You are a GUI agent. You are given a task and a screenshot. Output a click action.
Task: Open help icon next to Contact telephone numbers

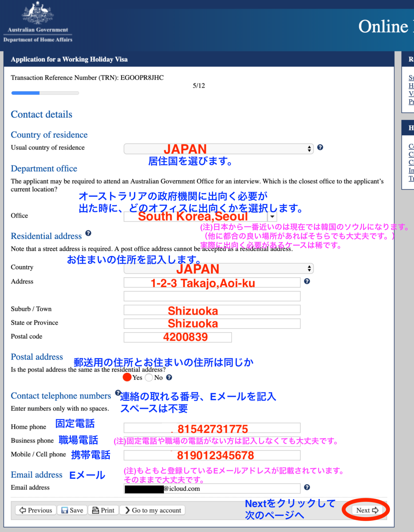click(118, 392)
